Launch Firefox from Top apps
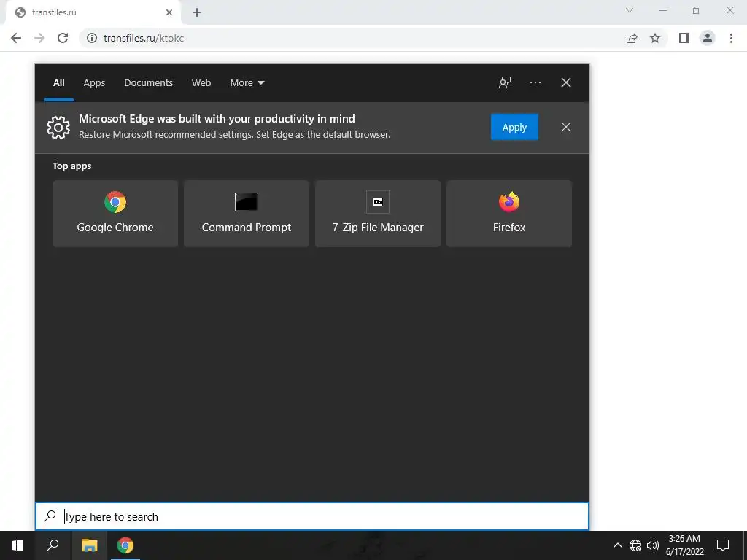The image size is (747, 560). point(508,214)
